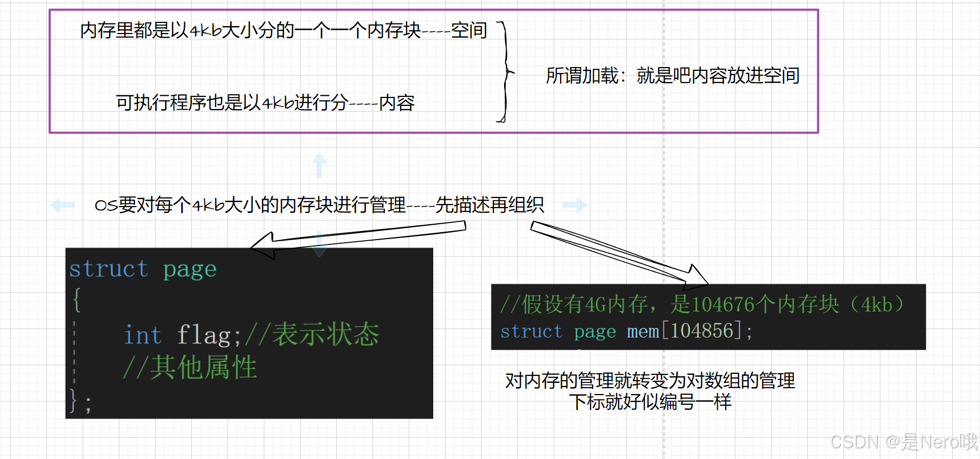The image size is (980, 459).
Task: Select text '对内存的管理就转变为对数组的管理'
Action: point(650,381)
